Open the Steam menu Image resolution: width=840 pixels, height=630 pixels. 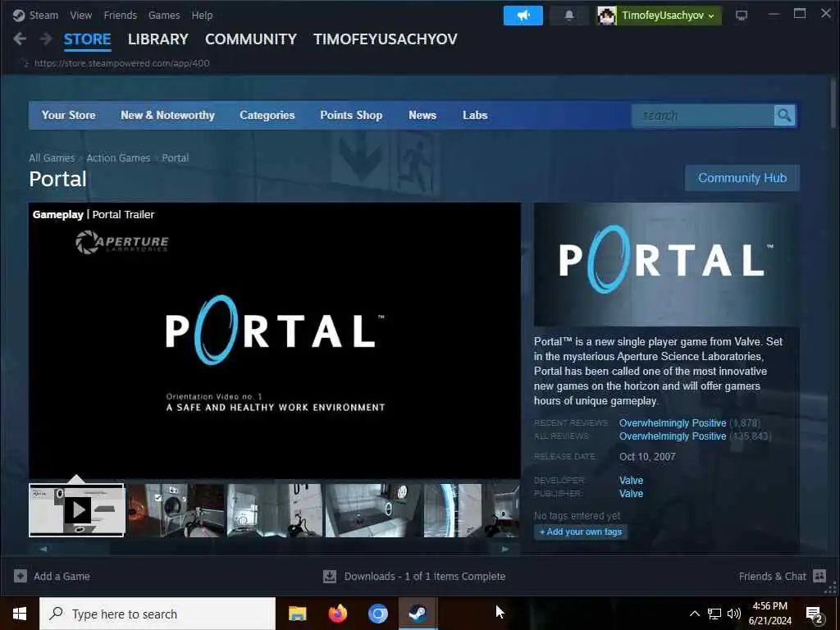[43, 15]
